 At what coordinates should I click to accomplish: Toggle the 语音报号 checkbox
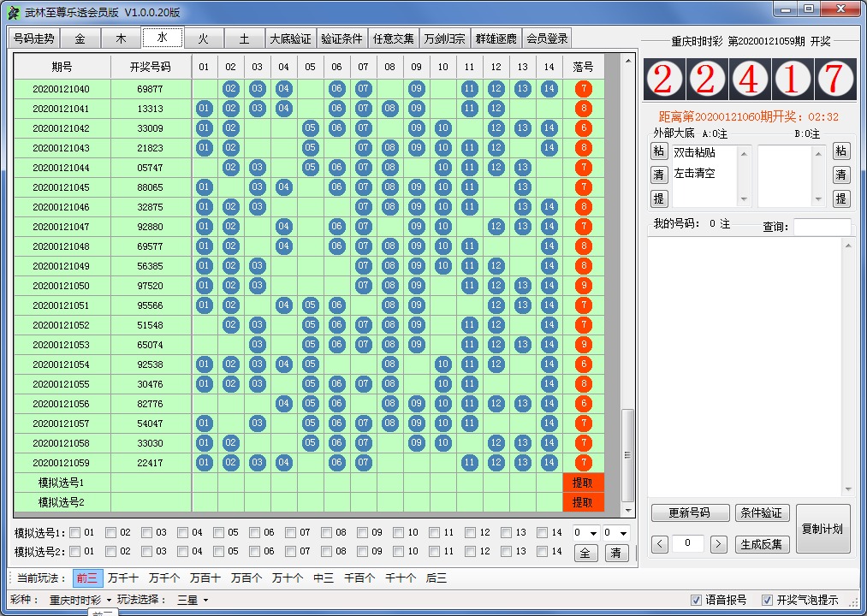tap(697, 600)
